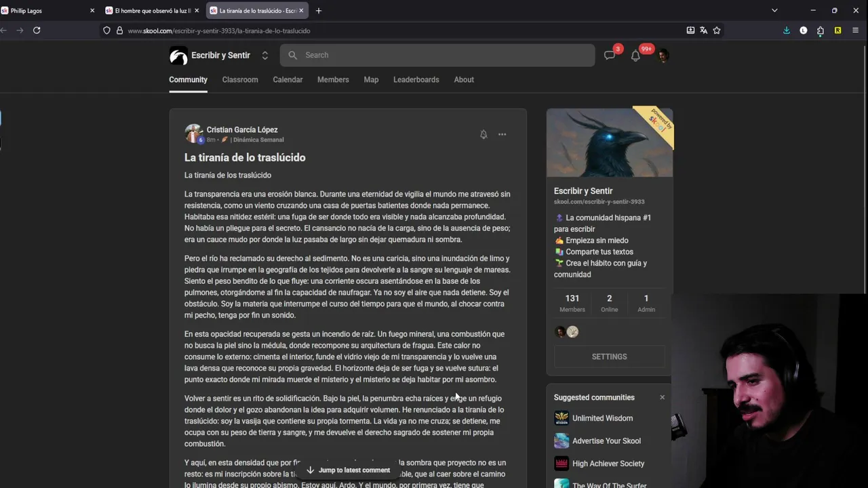Image resolution: width=868 pixels, height=488 pixels.
Task: Open the user profile avatar menu
Action: click(663, 56)
